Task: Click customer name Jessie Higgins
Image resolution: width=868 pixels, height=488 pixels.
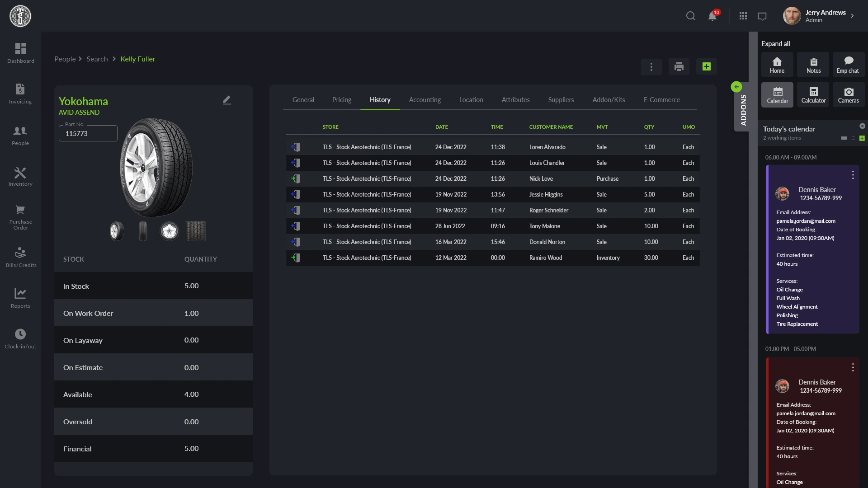Action: click(546, 194)
